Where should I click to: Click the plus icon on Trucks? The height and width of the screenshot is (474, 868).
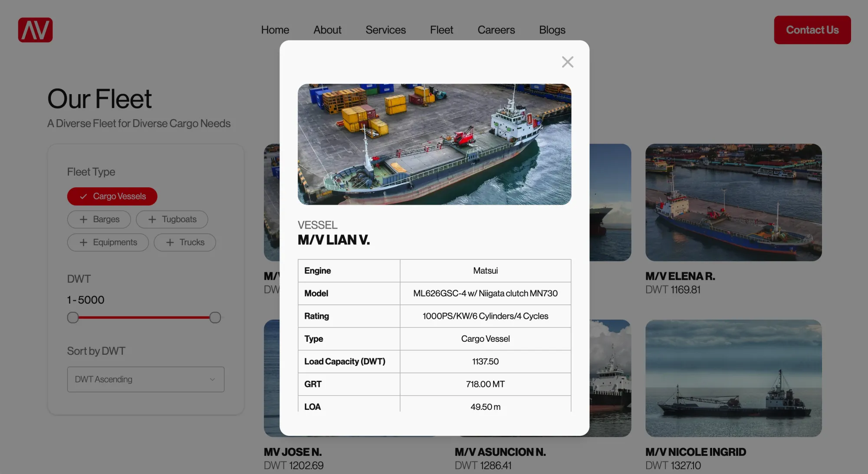170,242
